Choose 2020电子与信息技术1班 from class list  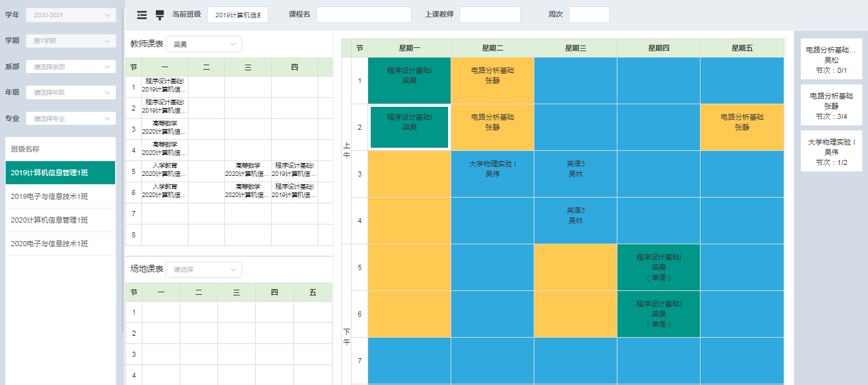pos(60,244)
